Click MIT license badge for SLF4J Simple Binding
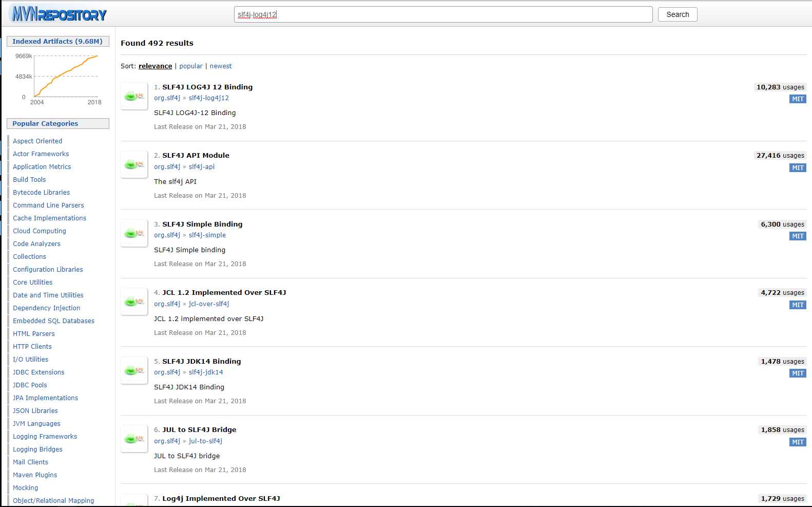This screenshot has width=812, height=507. click(x=798, y=236)
